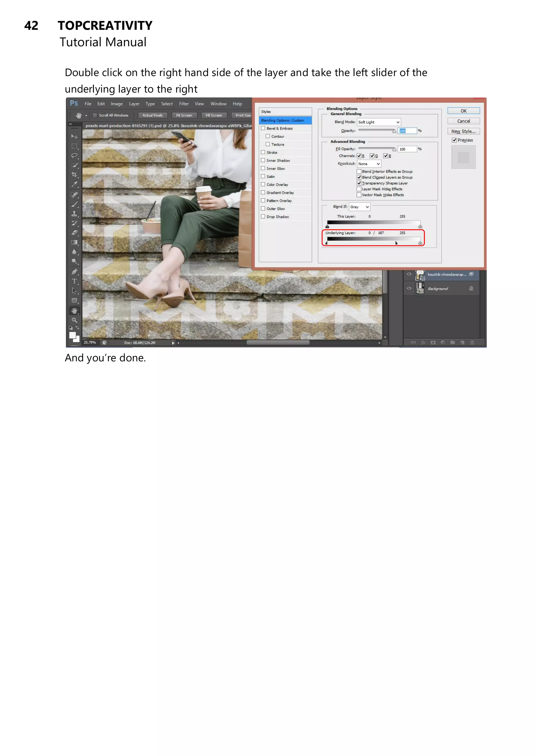Click the Opacity percent input field
This screenshot has height=756, width=535.
(407, 131)
